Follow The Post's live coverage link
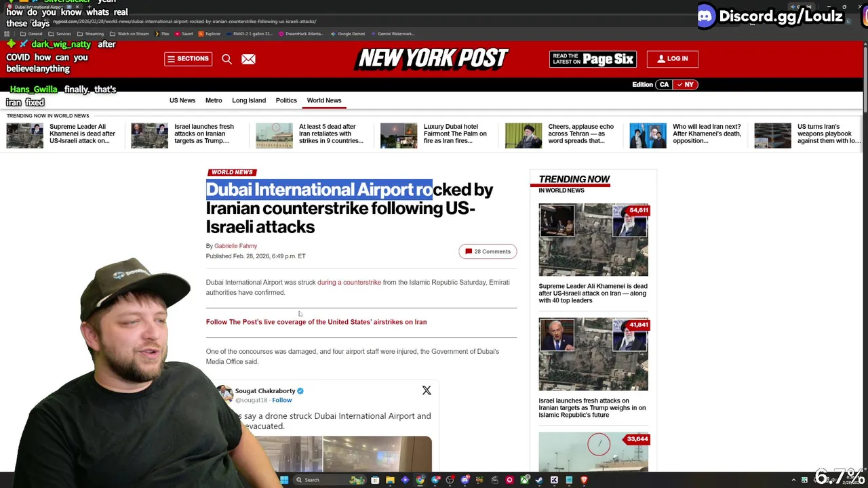868x488 pixels. 316,322
